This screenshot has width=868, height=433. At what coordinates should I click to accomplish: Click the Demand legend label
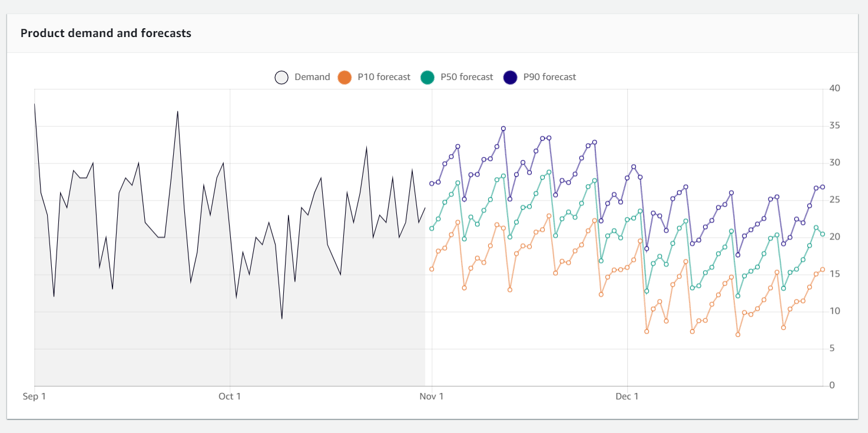(312, 77)
